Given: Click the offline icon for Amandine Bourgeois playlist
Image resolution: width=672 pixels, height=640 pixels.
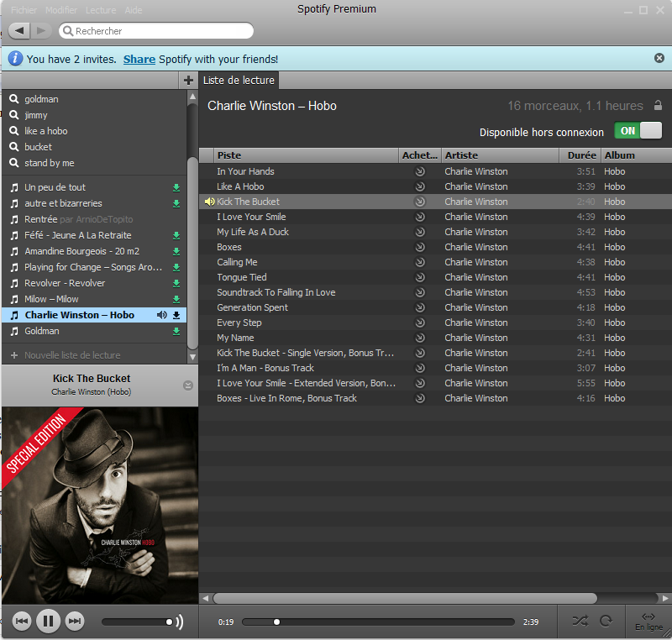Looking at the screenshot, I should (176, 251).
